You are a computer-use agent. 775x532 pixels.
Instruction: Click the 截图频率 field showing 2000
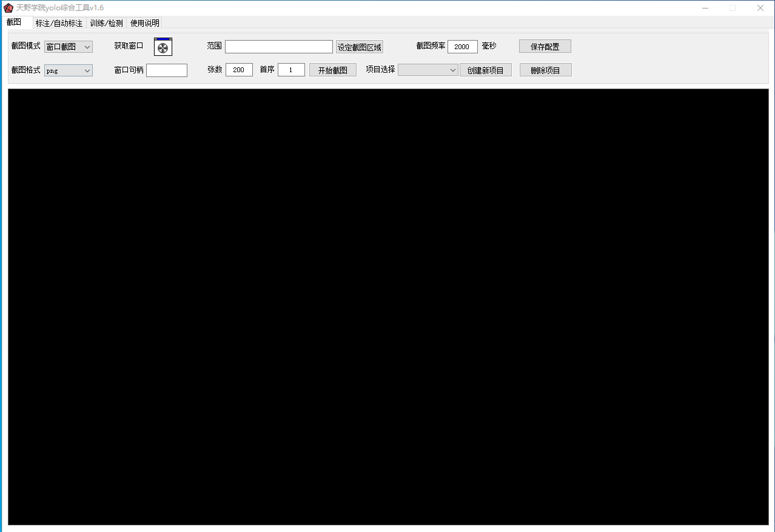click(x=463, y=47)
